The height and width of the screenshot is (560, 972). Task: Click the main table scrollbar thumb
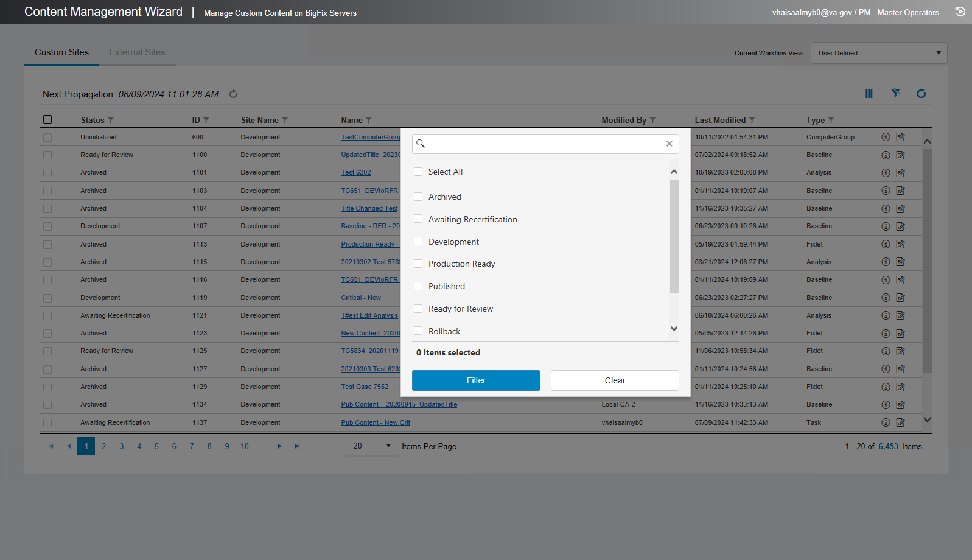[x=927, y=261]
